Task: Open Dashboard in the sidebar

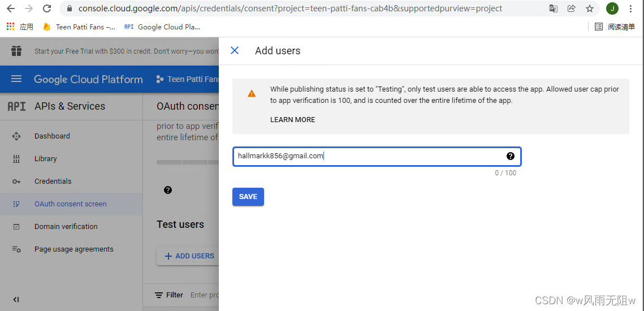Action: tap(52, 136)
